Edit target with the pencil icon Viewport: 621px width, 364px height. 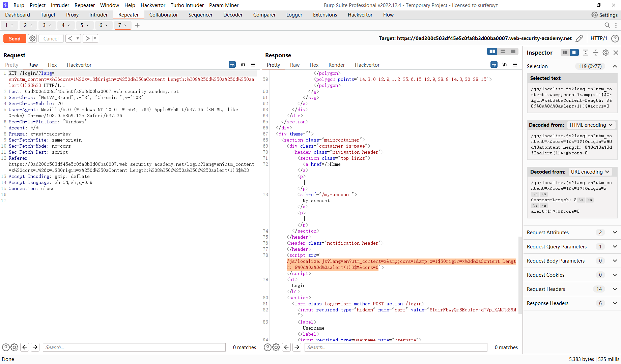[579, 38]
